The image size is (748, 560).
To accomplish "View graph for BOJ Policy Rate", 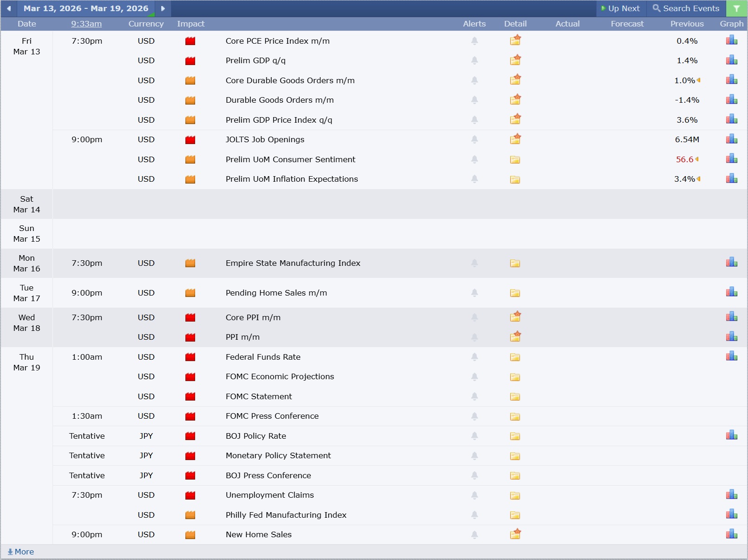I will pyautogui.click(x=731, y=435).
